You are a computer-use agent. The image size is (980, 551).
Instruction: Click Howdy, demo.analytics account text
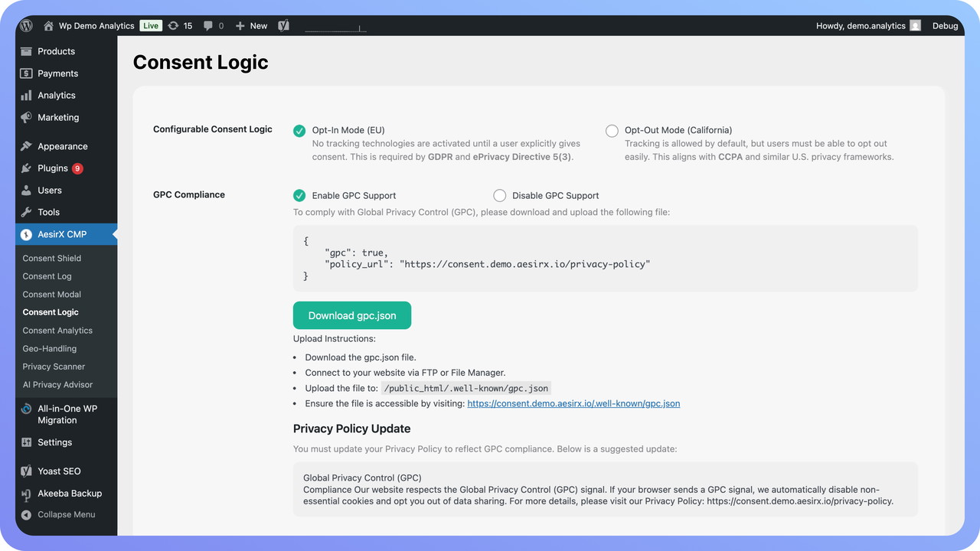(x=861, y=25)
